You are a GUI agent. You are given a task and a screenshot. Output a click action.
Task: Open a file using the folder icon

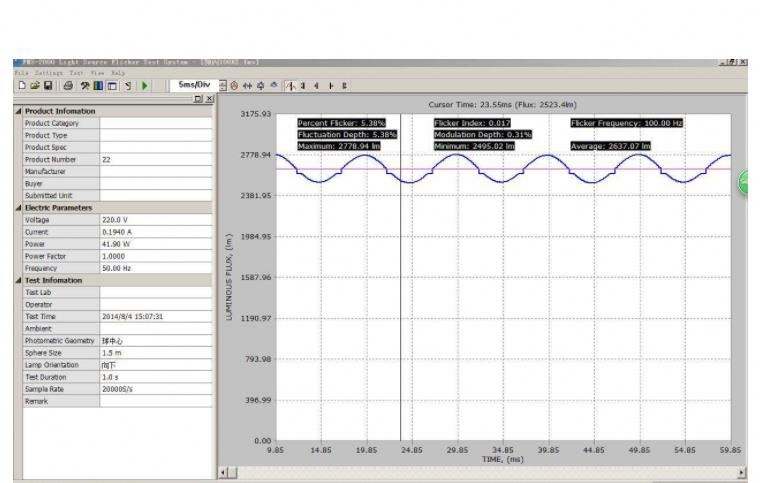(35, 86)
